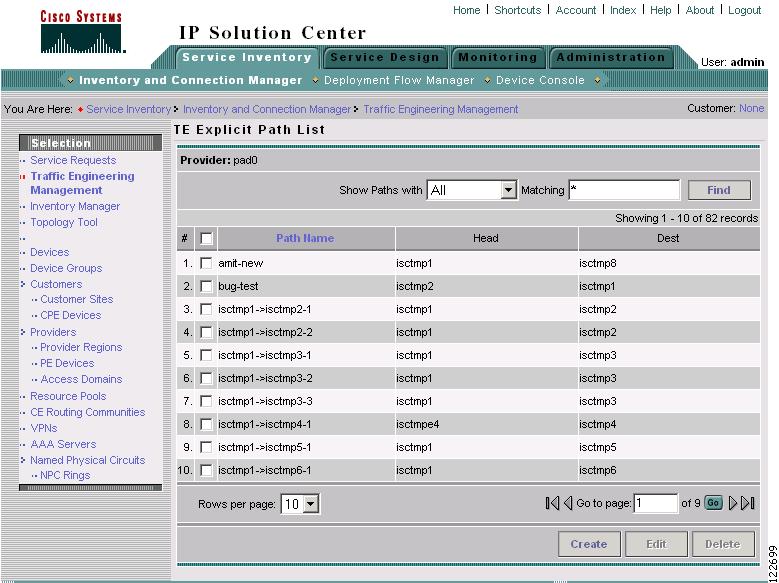This screenshot has width=779, height=583.
Task: Open AAA Servers in sidebar
Action: click(63, 444)
